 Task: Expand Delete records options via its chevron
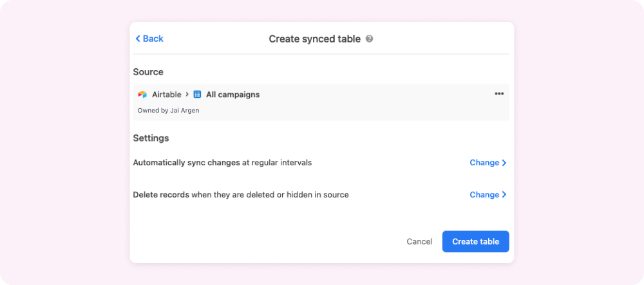pyautogui.click(x=504, y=195)
